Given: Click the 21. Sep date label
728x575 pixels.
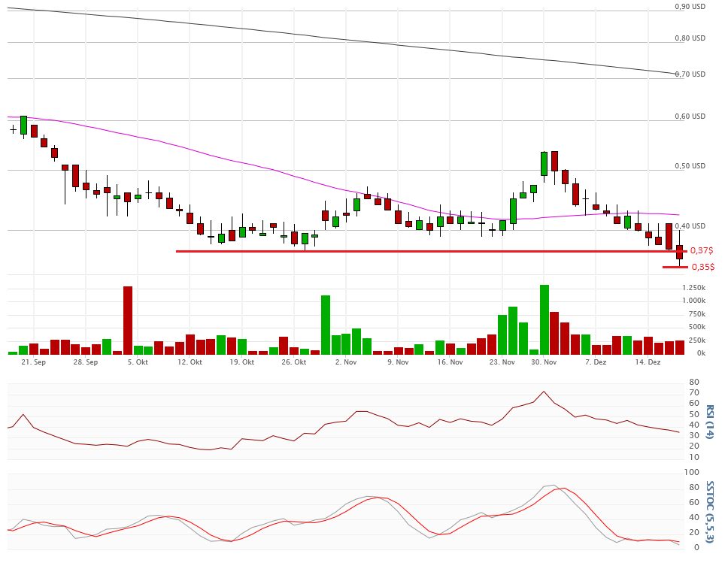Looking at the screenshot, I should pos(33,362).
